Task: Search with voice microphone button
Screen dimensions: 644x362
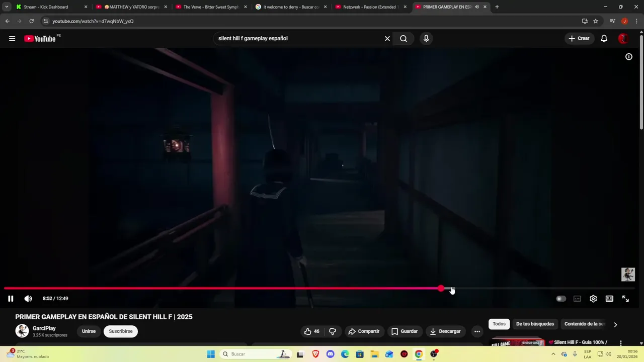Action: [426, 38]
